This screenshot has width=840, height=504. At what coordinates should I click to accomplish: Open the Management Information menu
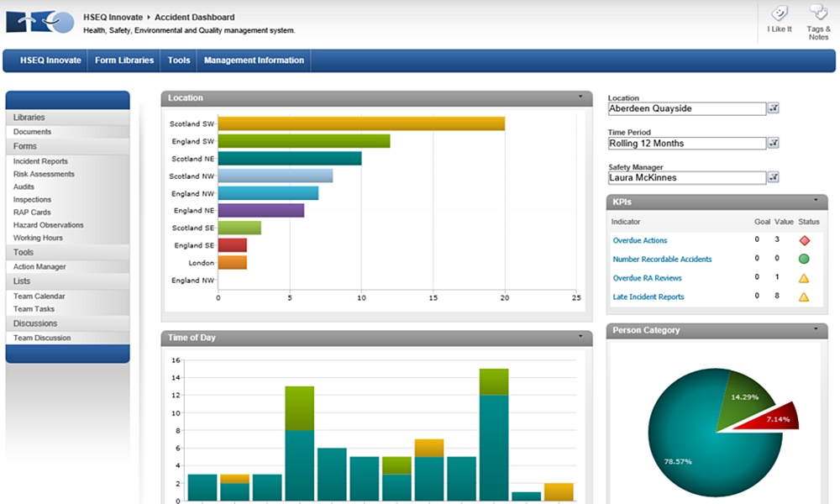[253, 60]
